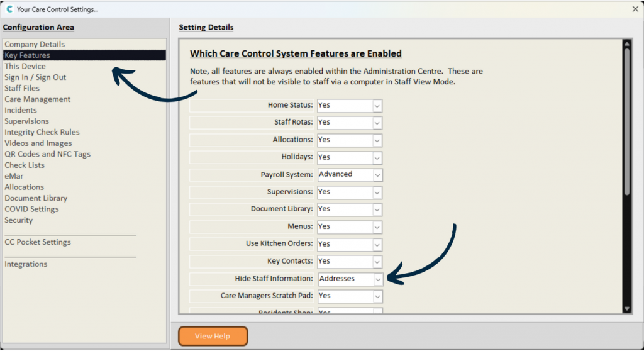Expand the Payroll System dropdown
The image size is (644, 351).
377,175
